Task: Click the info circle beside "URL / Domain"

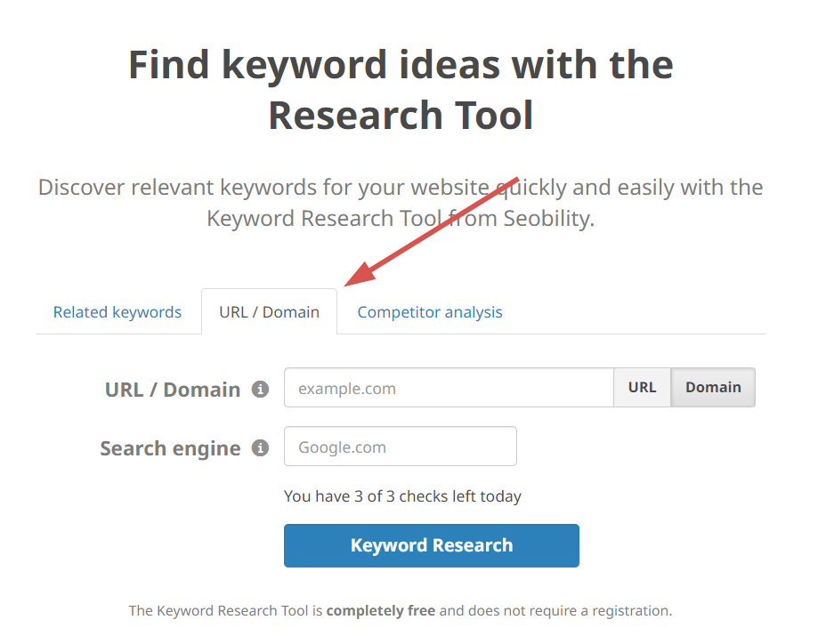Action: coord(259,388)
